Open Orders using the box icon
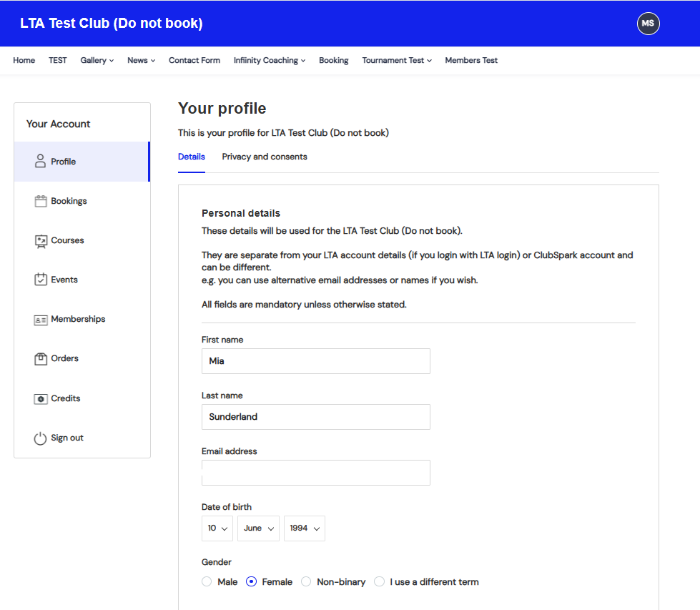This screenshot has width=700, height=610. (41, 359)
